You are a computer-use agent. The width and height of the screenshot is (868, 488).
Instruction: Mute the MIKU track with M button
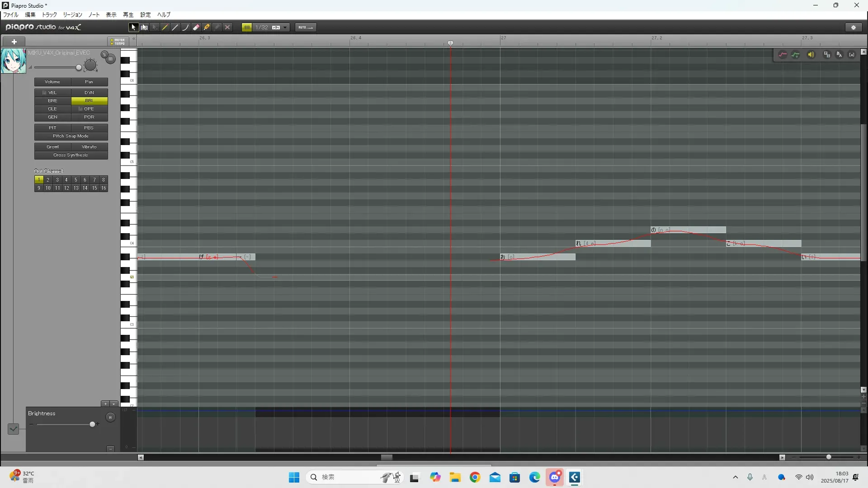coord(110,59)
